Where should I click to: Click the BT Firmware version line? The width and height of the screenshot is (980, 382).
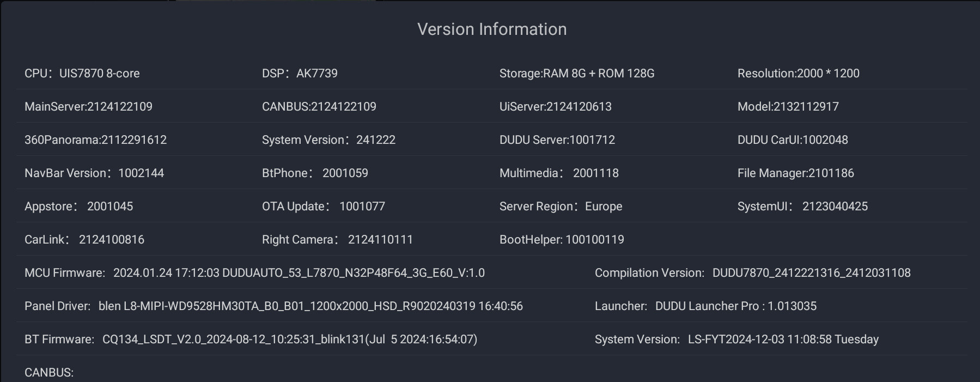251,339
